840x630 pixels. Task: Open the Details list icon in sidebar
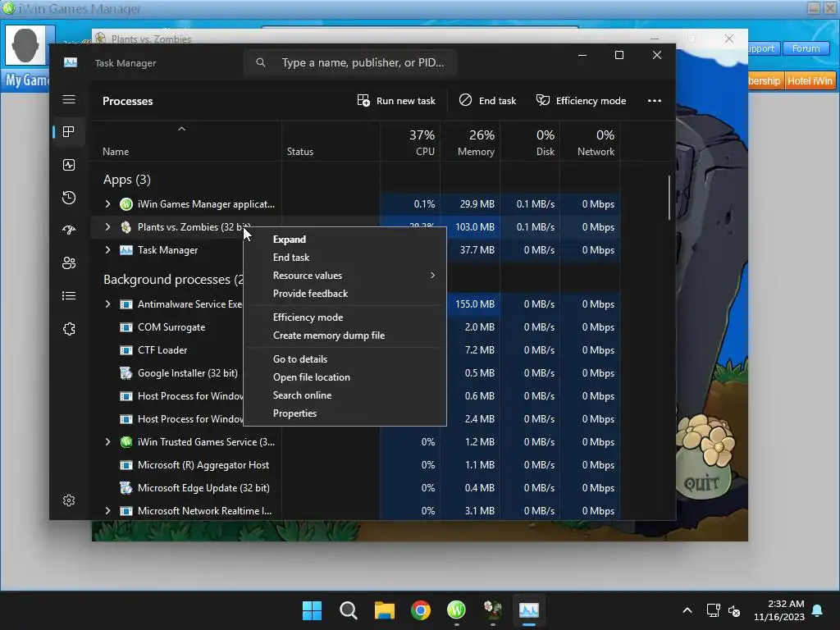pyautogui.click(x=69, y=295)
